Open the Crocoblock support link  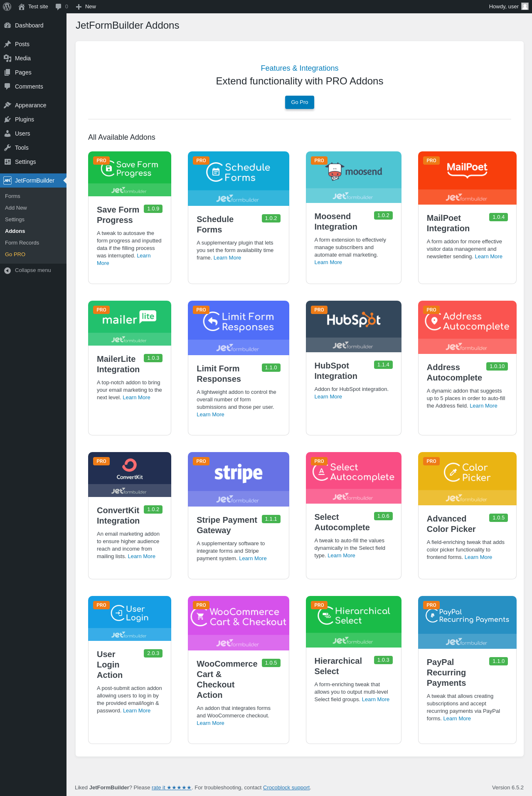286,788
